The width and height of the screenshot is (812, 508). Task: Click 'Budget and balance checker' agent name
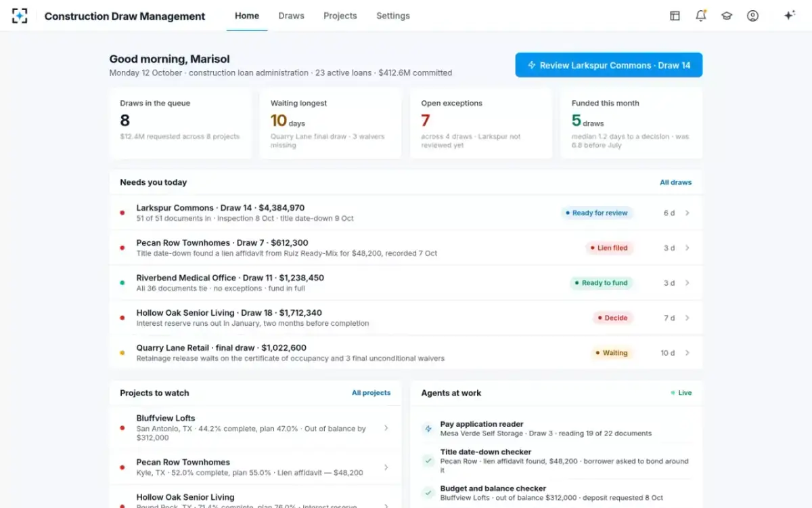493,488
